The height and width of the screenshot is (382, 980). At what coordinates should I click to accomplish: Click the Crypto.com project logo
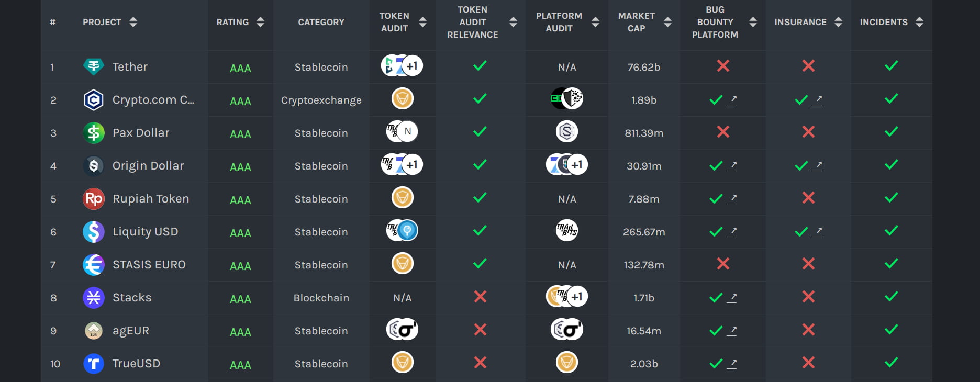click(x=94, y=99)
